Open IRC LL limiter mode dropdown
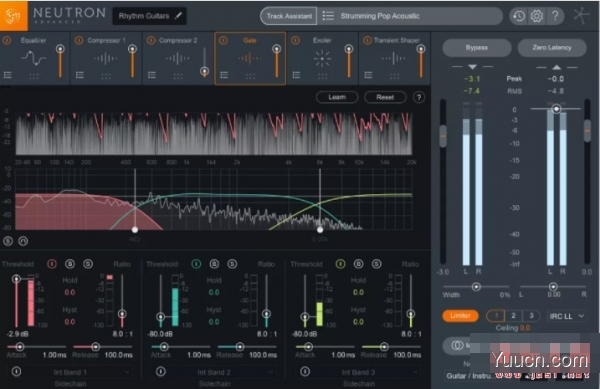The width and height of the screenshot is (600, 389). 567,316
